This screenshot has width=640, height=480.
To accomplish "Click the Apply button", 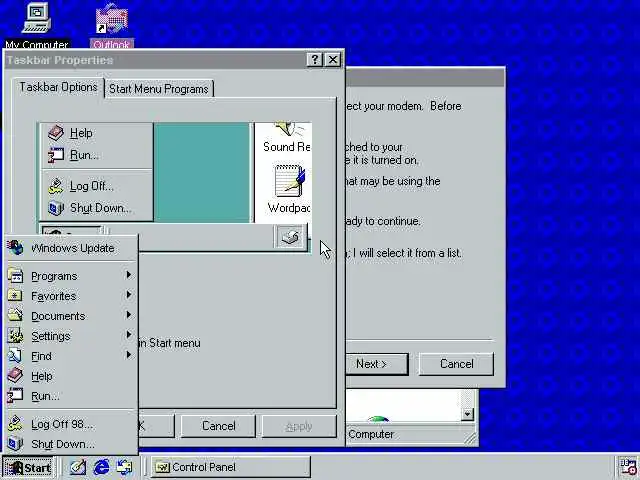I will (x=299, y=426).
